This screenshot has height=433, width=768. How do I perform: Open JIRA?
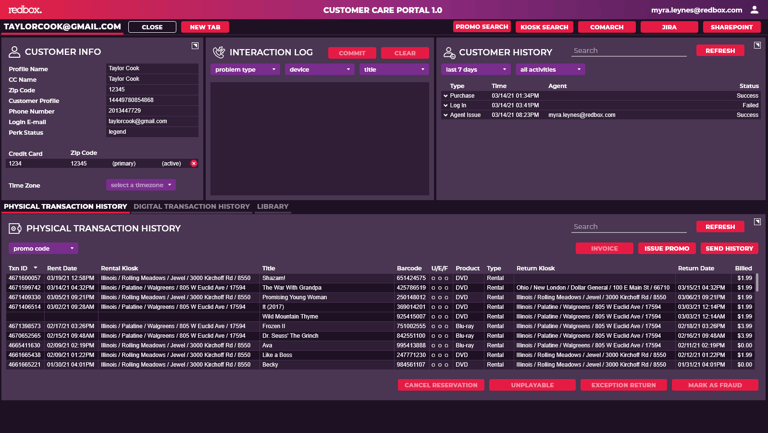669,27
